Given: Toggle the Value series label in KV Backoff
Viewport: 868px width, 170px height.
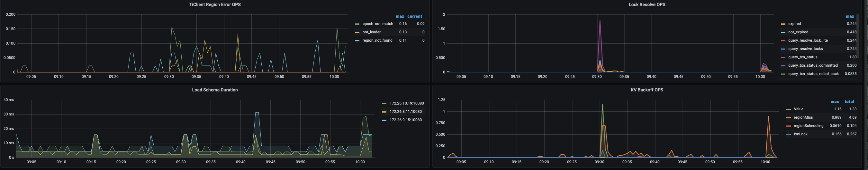Looking at the screenshot, I should 799,109.
